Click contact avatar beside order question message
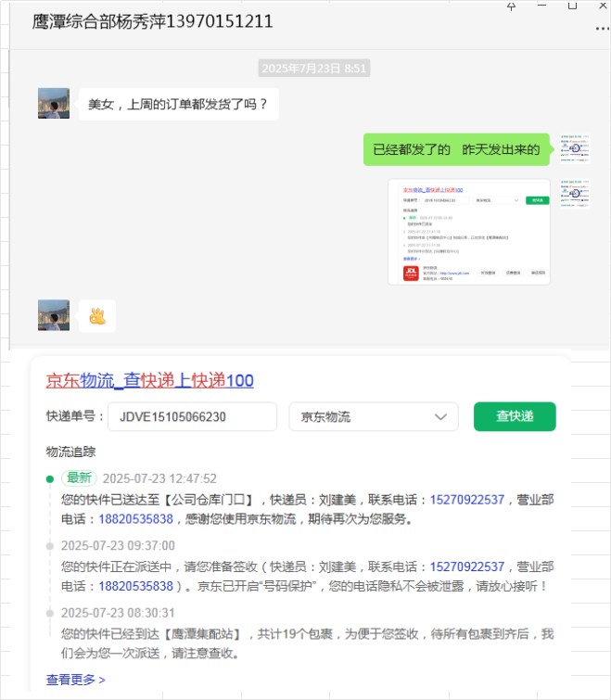Screen dimensions: 611x700 pos(54,103)
